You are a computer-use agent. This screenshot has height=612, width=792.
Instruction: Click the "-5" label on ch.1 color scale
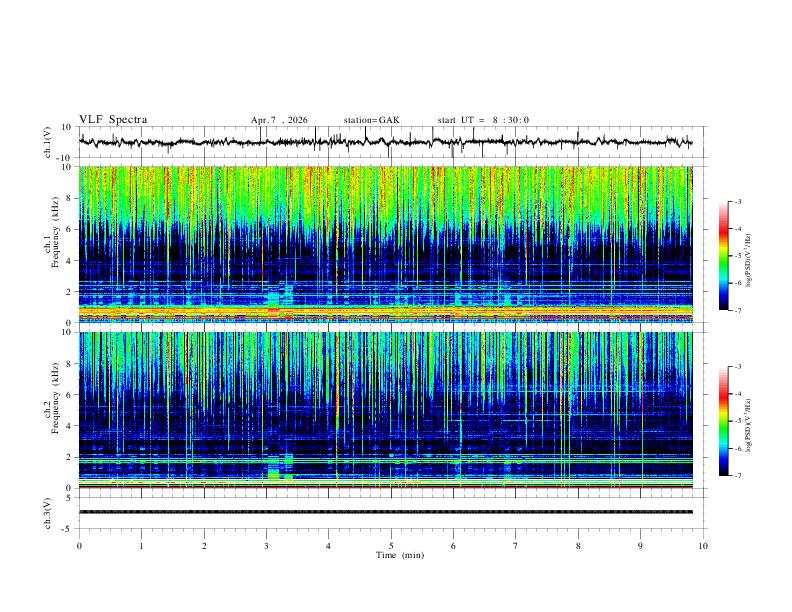(x=737, y=256)
